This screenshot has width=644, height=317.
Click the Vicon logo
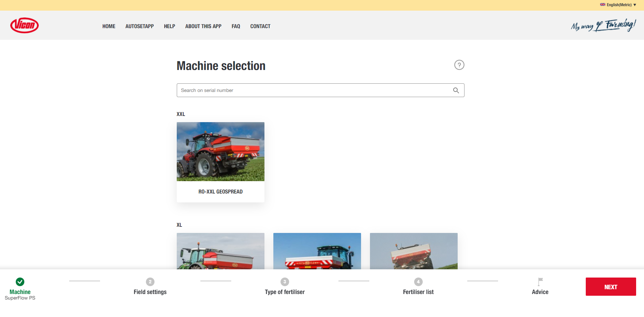click(24, 25)
